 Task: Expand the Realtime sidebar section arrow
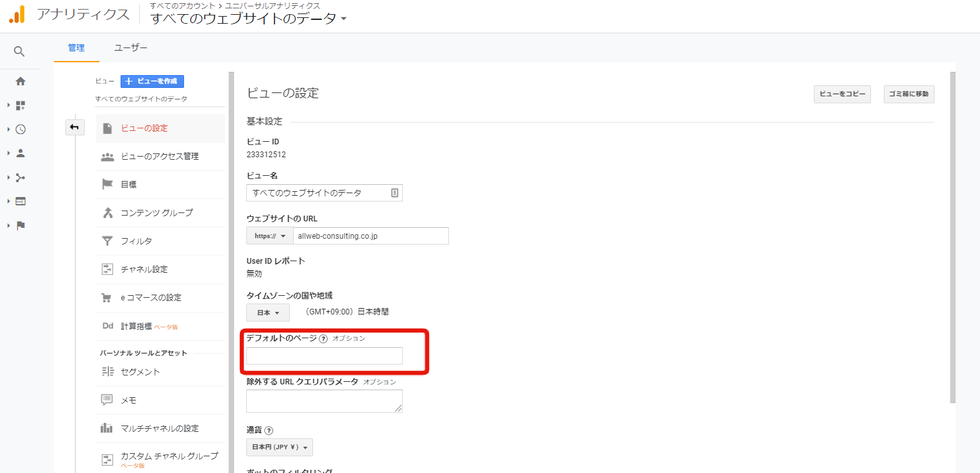coord(9,129)
